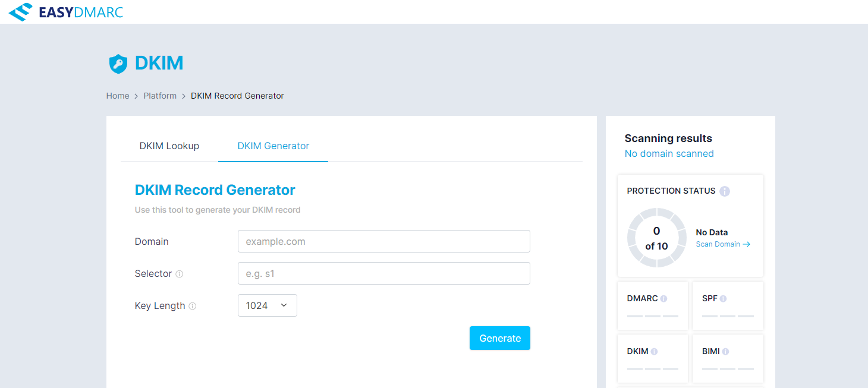
Task: Click the EasyDMARC logo
Action: coord(66,12)
